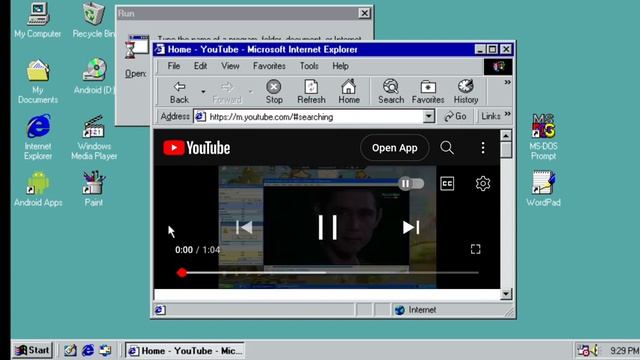Image resolution: width=640 pixels, height=360 pixels.
Task: Skip to the next video
Action: [411, 227]
